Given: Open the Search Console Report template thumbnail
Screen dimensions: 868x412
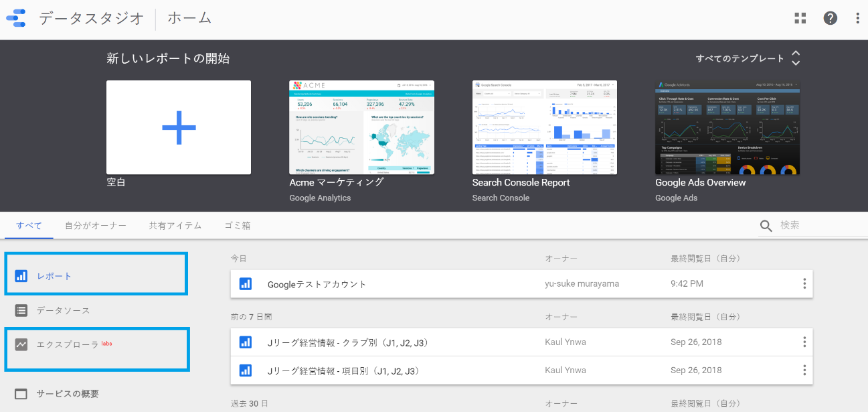Looking at the screenshot, I should [x=545, y=127].
